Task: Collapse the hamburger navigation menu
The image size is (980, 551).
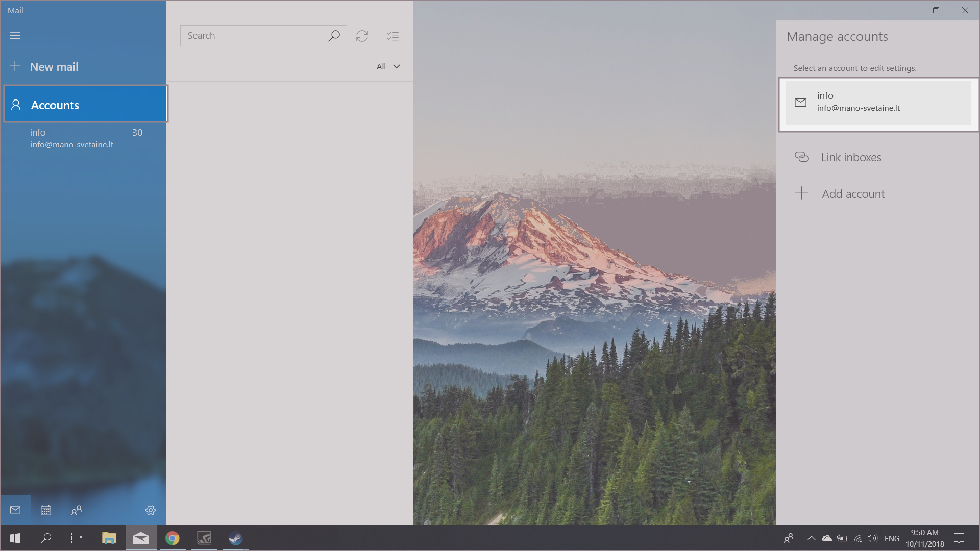Action: tap(15, 36)
